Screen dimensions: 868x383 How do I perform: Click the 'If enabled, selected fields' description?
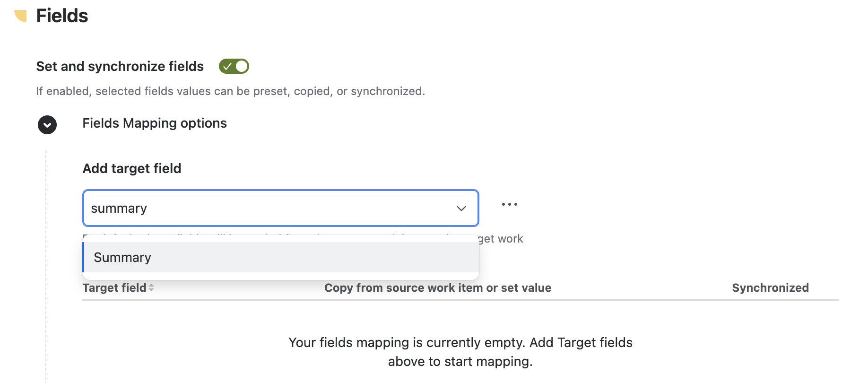[231, 91]
